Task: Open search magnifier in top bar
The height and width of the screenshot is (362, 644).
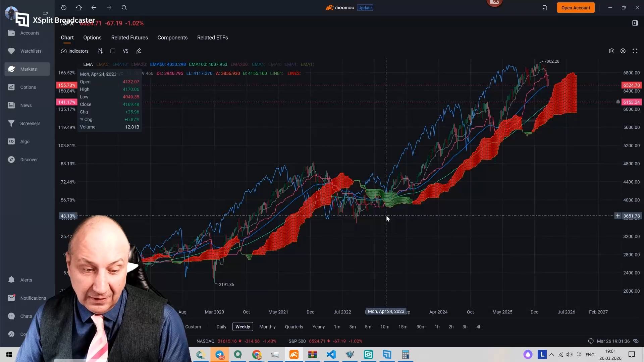Action: (x=124, y=8)
